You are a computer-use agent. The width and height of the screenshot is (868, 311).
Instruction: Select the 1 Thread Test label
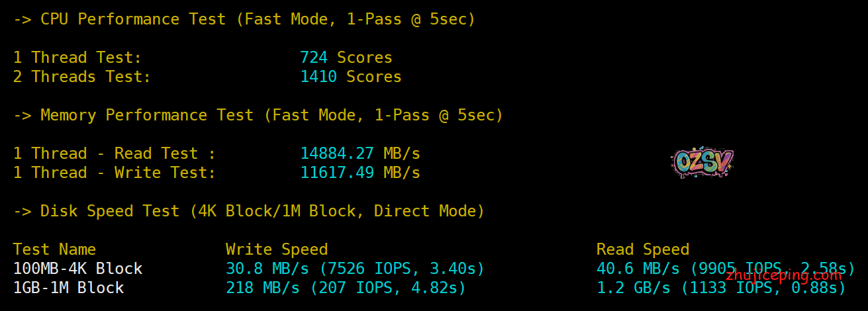pyautogui.click(x=77, y=58)
